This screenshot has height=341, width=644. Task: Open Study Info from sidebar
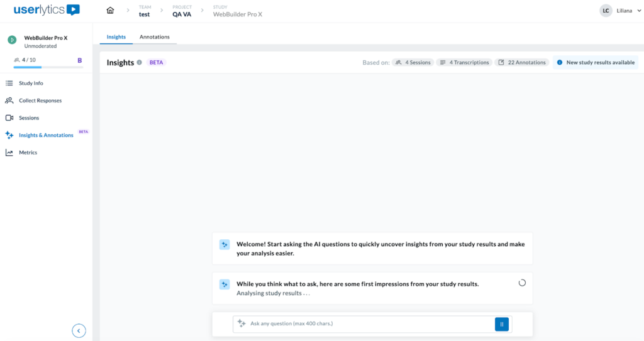point(31,83)
